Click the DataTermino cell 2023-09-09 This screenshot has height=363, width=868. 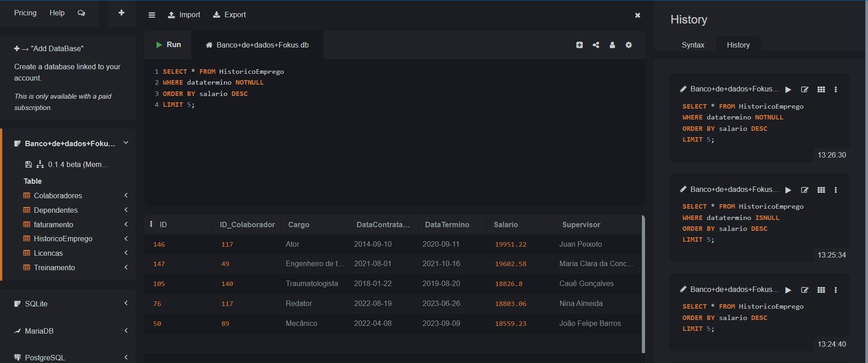441,323
